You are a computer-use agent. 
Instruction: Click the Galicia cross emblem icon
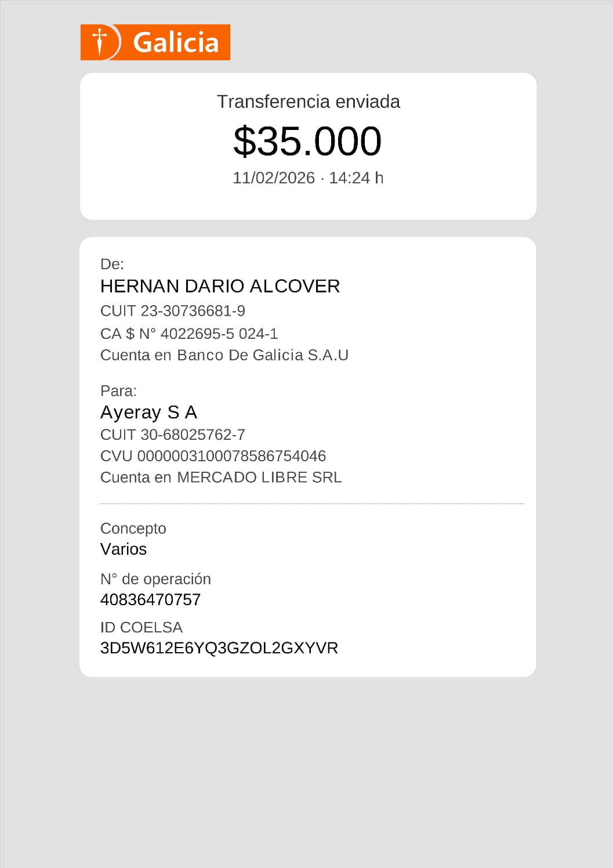pyautogui.click(x=100, y=42)
